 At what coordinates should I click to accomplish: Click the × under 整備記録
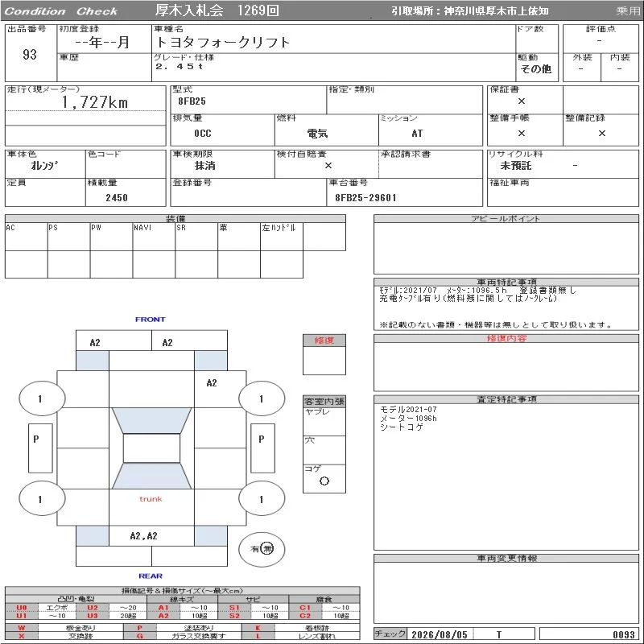(x=601, y=134)
